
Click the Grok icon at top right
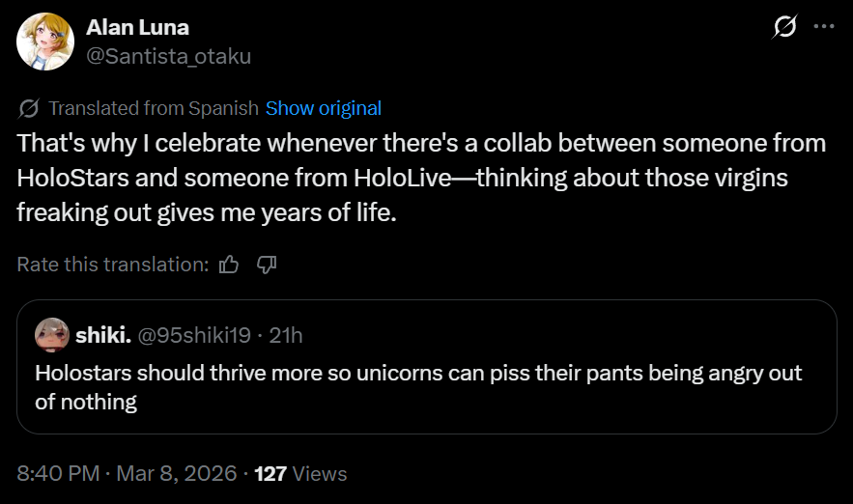785,27
